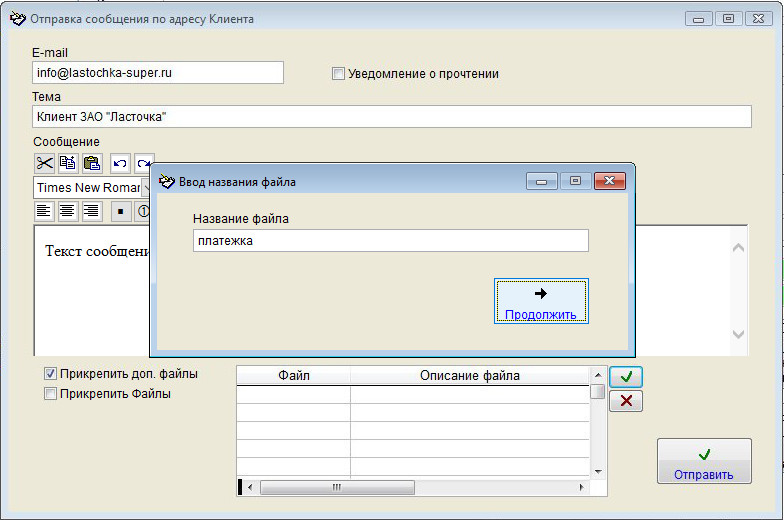Click the E-mail address field

point(158,72)
